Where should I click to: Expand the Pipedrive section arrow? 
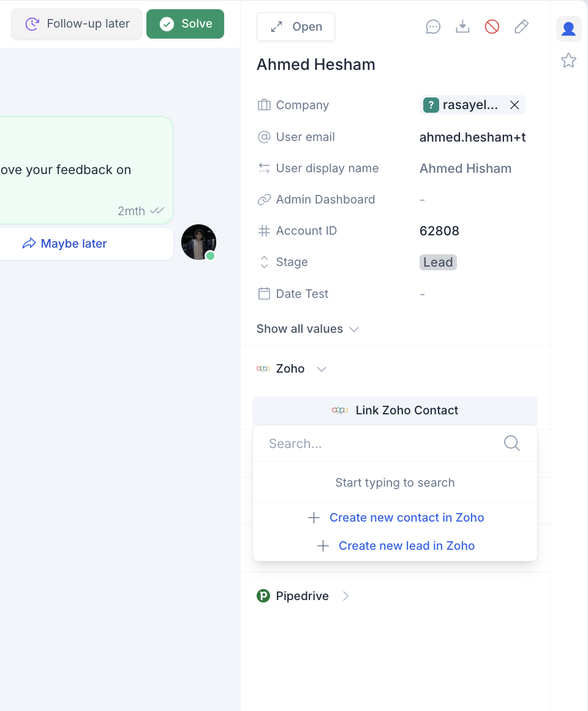click(x=345, y=596)
